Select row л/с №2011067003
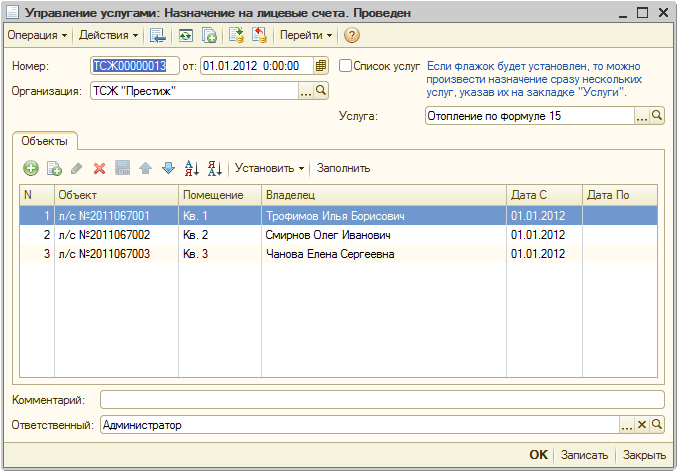Image resolution: width=677 pixels, height=471 pixels. pos(338,254)
